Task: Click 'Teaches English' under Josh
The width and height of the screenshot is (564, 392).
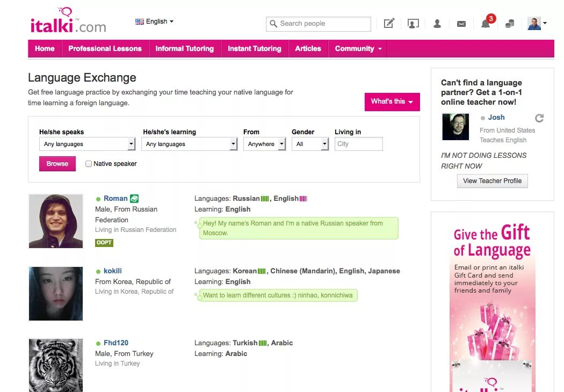Action: click(503, 140)
